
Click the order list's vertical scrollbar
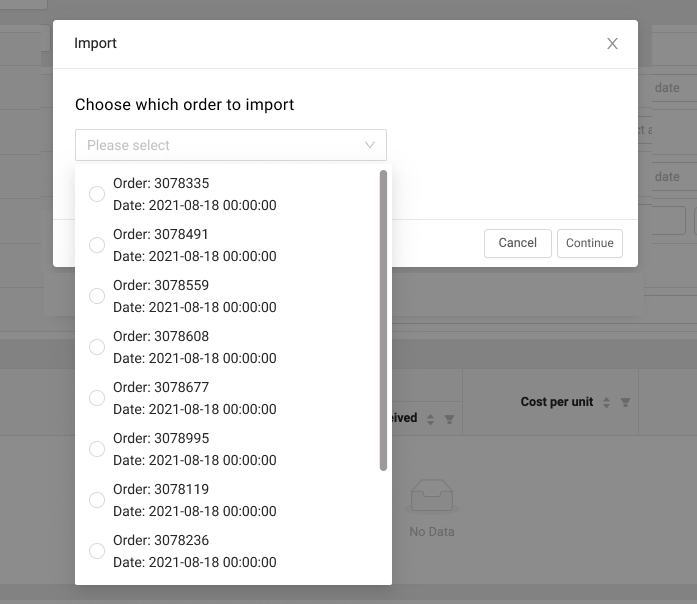383,320
